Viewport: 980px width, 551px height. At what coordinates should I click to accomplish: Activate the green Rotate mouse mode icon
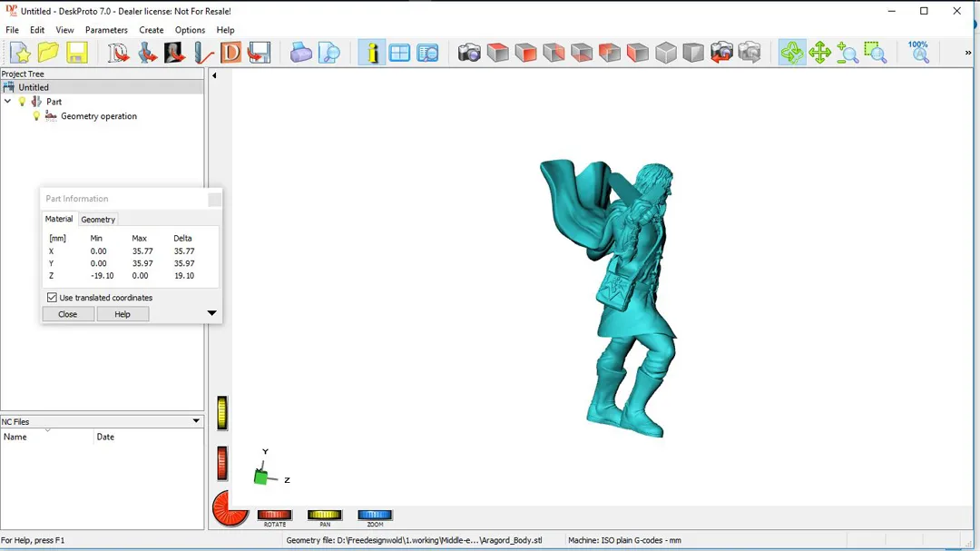(x=792, y=53)
